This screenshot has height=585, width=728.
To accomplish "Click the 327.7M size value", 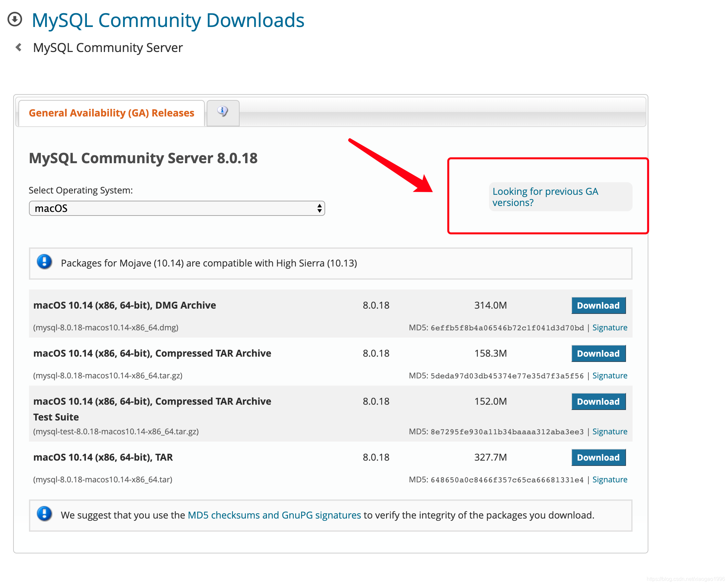I will [x=491, y=457].
